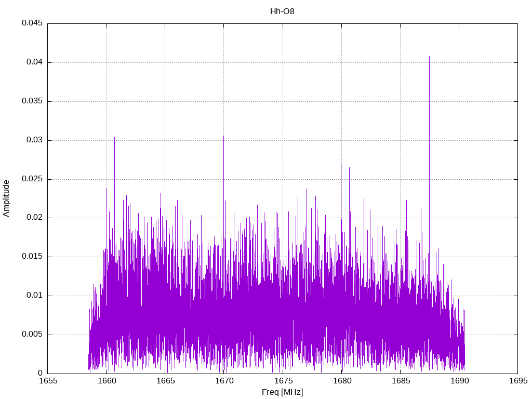Image resolution: width=532 pixels, height=399 pixels.
Task: Click the 1695 x-axis tick label
Action: click(x=518, y=381)
